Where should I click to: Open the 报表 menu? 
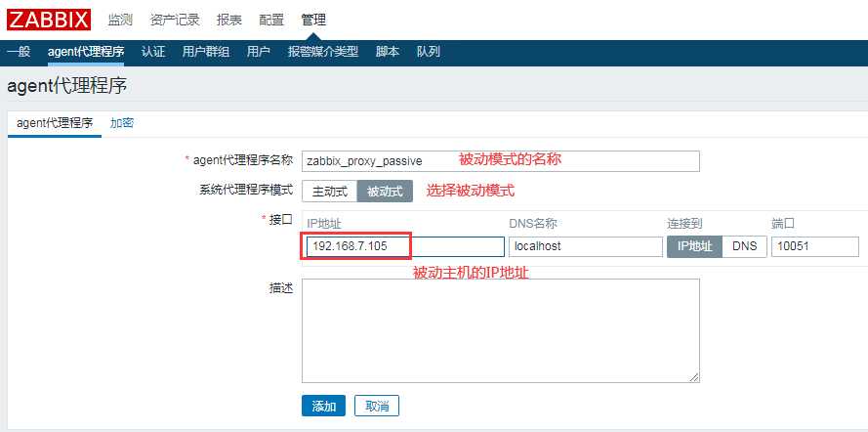click(229, 21)
